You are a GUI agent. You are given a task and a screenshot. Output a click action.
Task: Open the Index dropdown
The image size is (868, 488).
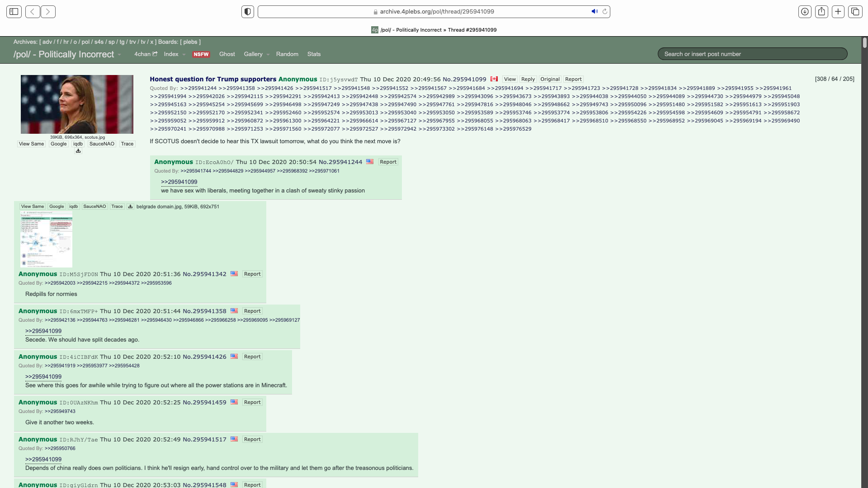[174, 54]
